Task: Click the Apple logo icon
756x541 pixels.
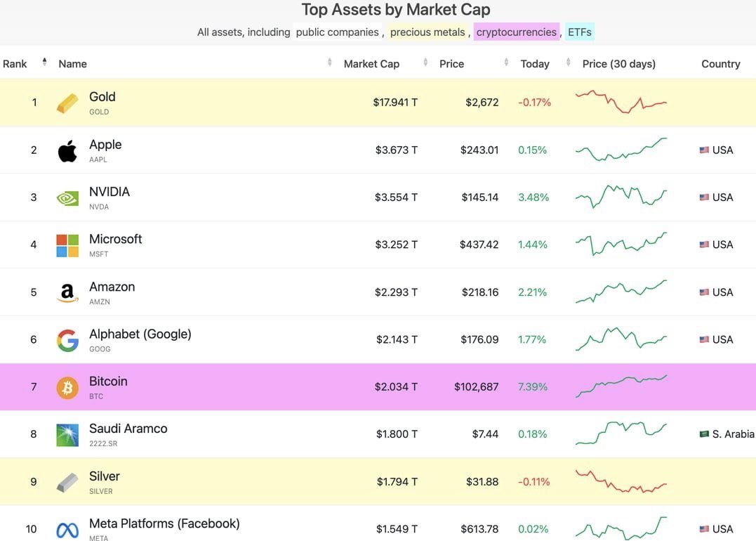Action: pyautogui.click(x=67, y=151)
